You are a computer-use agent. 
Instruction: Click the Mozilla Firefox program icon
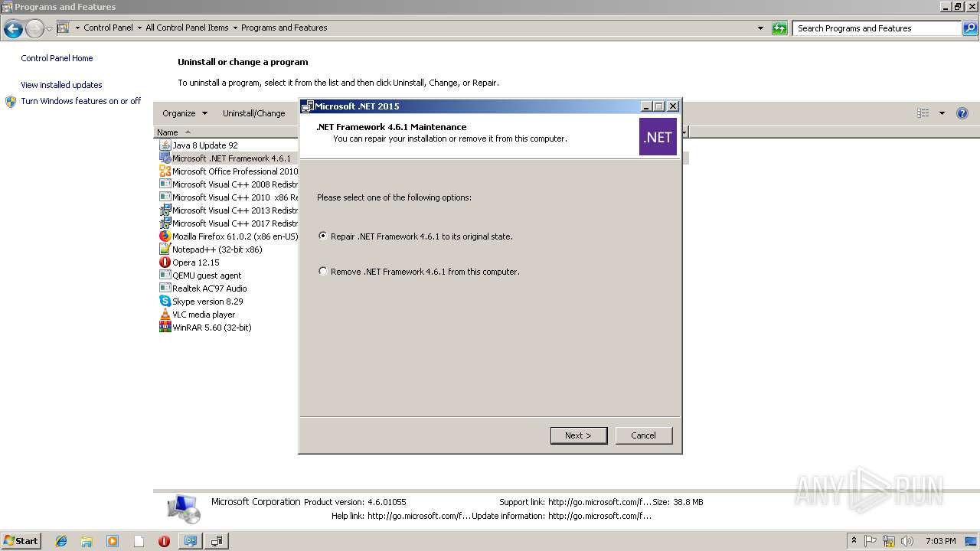pyautogui.click(x=165, y=236)
